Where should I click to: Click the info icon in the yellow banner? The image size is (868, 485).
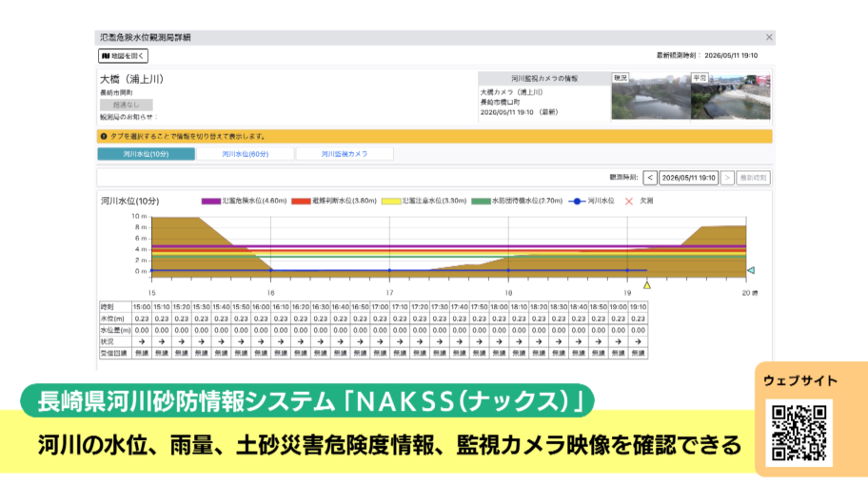(x=104, y=136)
